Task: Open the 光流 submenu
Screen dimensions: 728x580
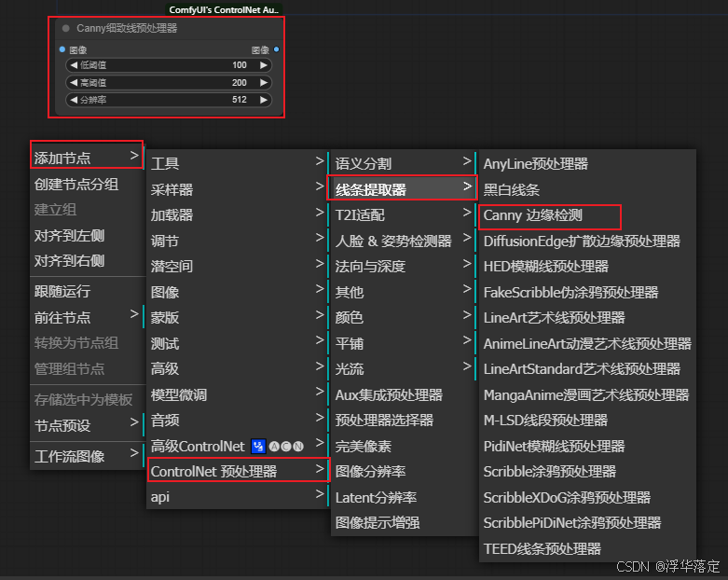Action: pos(403,369)
